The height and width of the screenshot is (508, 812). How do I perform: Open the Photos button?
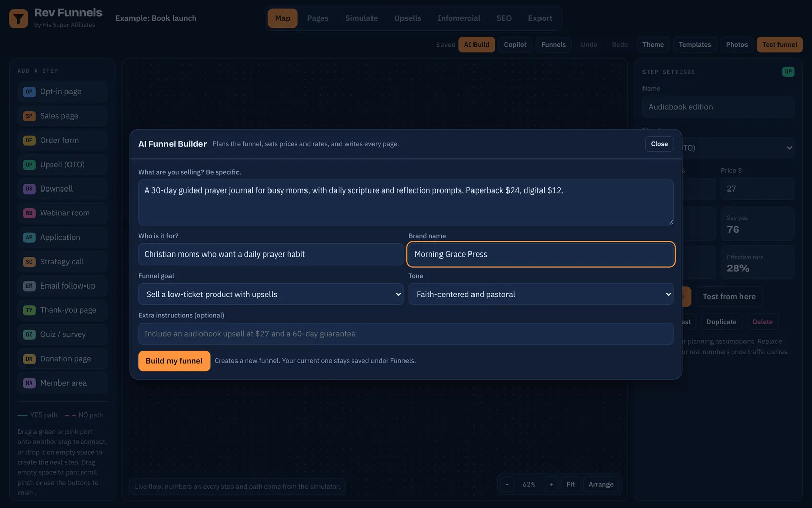[737, 45]
